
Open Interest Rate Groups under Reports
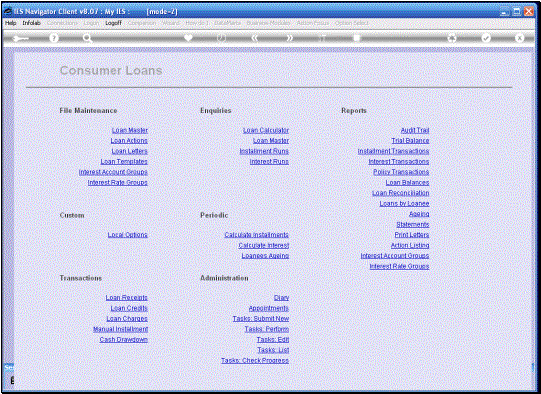[x=400, y=266]
